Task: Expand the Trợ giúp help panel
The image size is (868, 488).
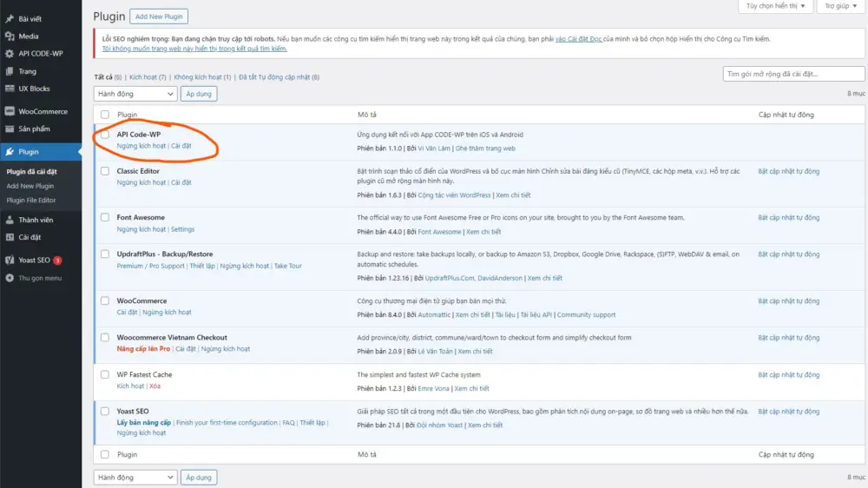Action: 840,6
